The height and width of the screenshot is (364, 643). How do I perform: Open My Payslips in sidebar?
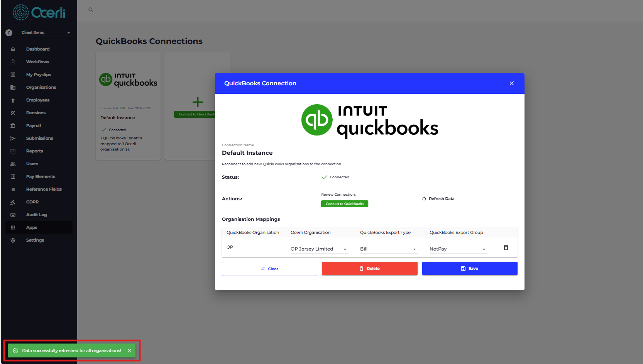(39, 74)
